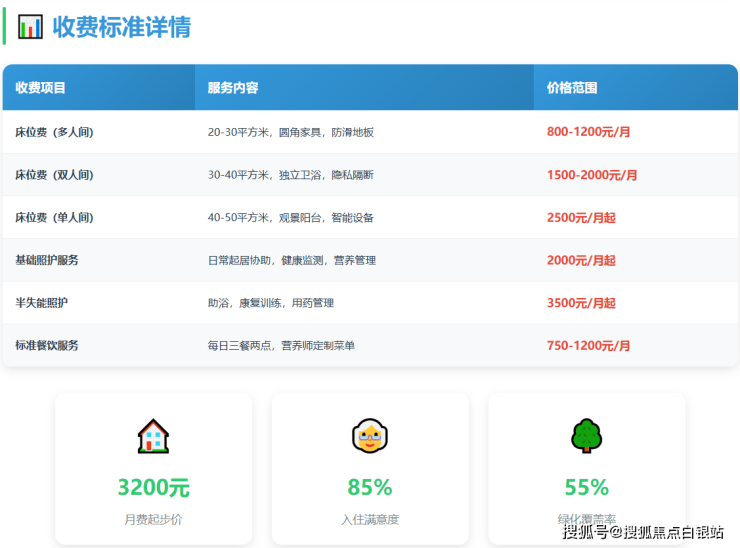Screen dimensions: 740x548
Task: Click the 每日三餐两点 service description
Action: [281, 346]
